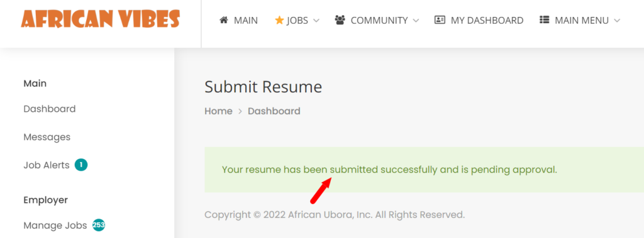
Task: Click the orange star icon next to JOBS
Action: coord(279,20)
